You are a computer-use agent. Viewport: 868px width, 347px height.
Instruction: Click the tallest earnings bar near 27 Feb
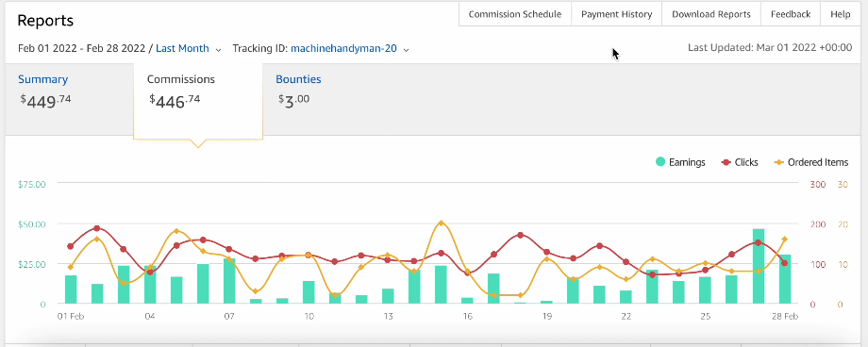(x=759, y=266)
